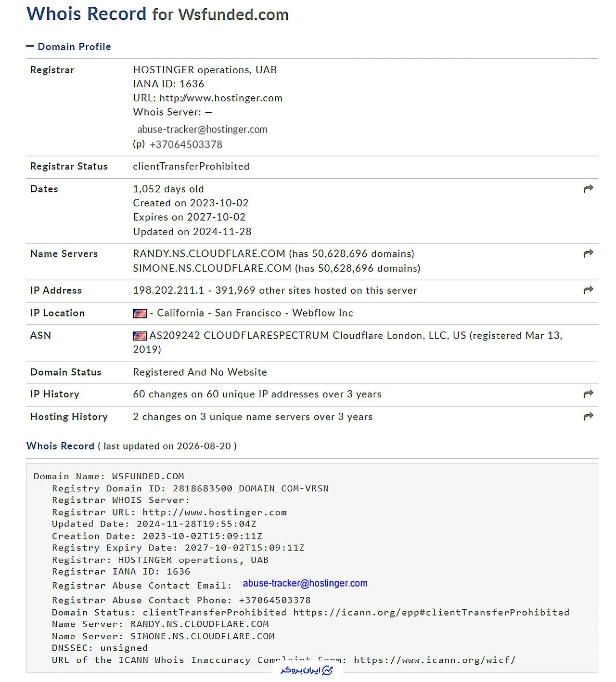
Task: Open the share arrow in the Hosting History row
Action: click(x=588, y=416)
